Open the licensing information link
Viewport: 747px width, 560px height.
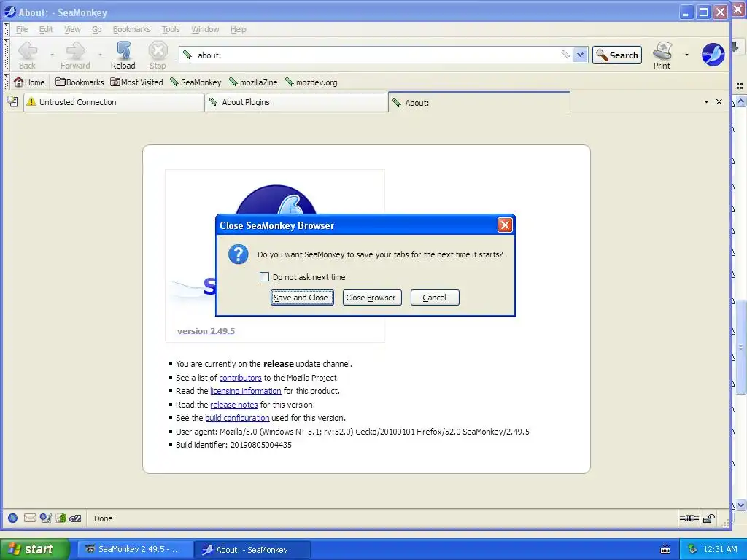point(245,391)
